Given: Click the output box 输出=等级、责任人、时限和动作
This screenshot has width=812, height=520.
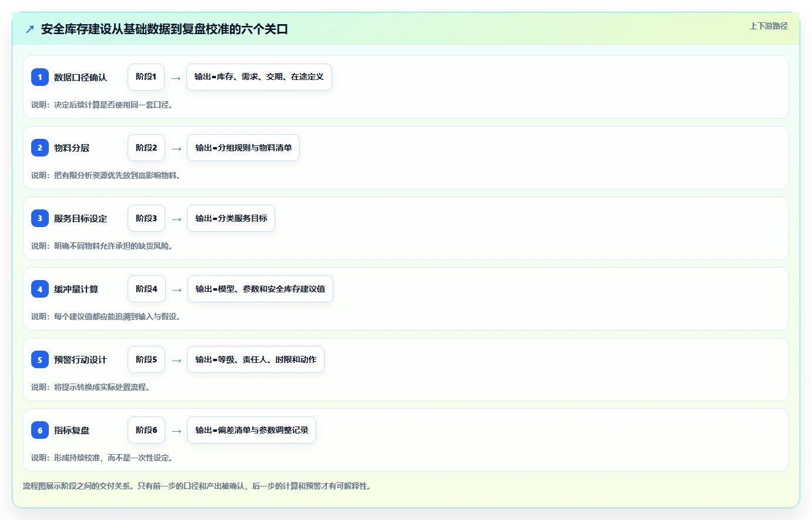Looking at the screenshot, I should click(x=256, y=359).
